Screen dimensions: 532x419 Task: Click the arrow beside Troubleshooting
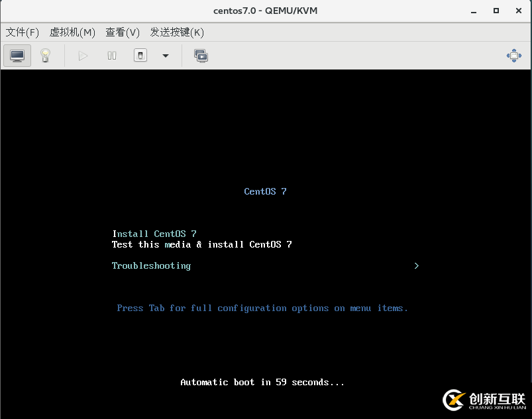click(x=416, y=265)
